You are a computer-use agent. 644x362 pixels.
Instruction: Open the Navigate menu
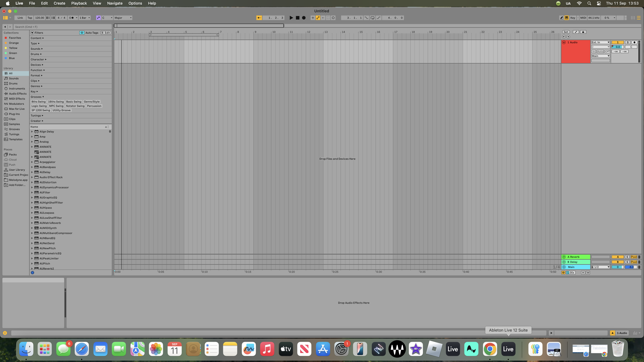tap(115, 3)
